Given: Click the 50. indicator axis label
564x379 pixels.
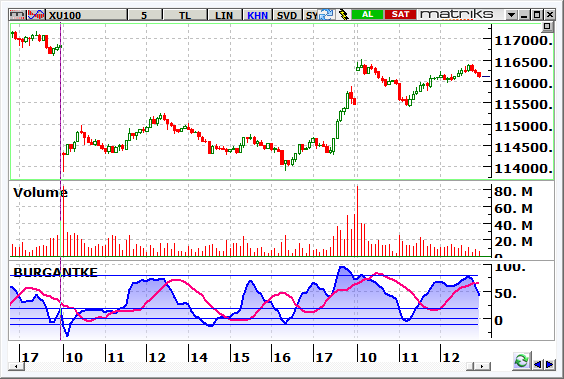Looking at the screenshot, I should click(x=505, y=294).
